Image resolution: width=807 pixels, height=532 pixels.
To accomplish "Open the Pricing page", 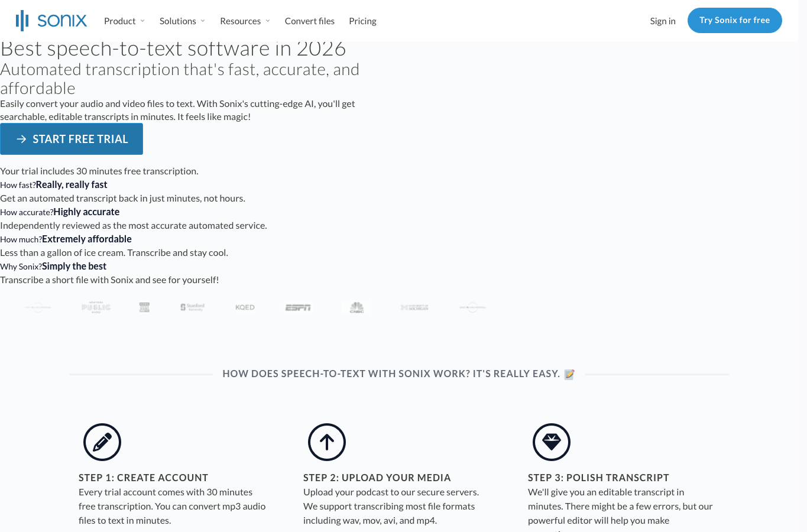I will tap(362, 21).
